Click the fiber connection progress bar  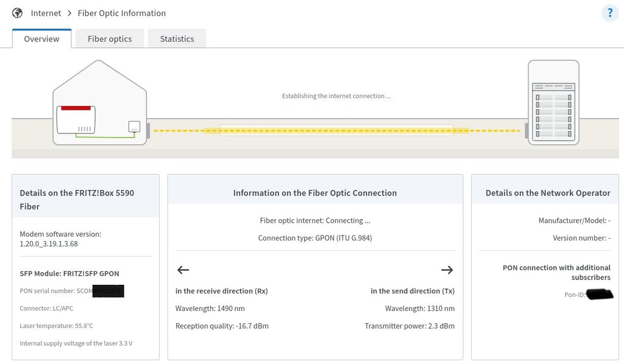(x=336, y=130)
